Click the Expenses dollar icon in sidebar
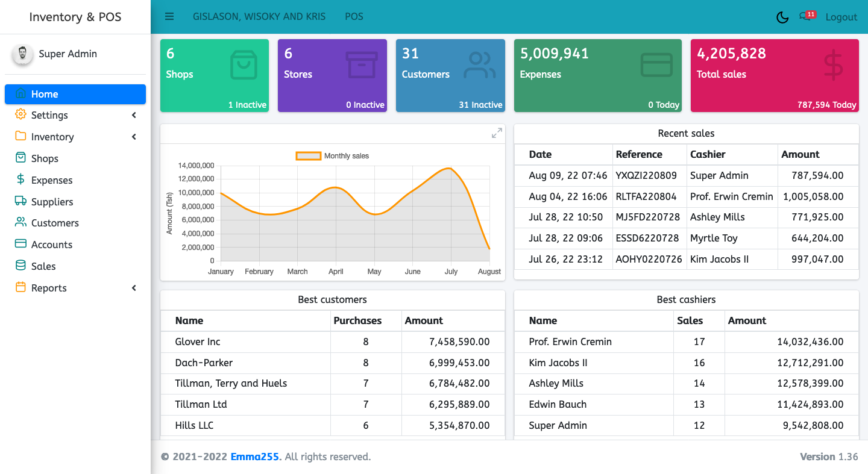 coord(20,179)
